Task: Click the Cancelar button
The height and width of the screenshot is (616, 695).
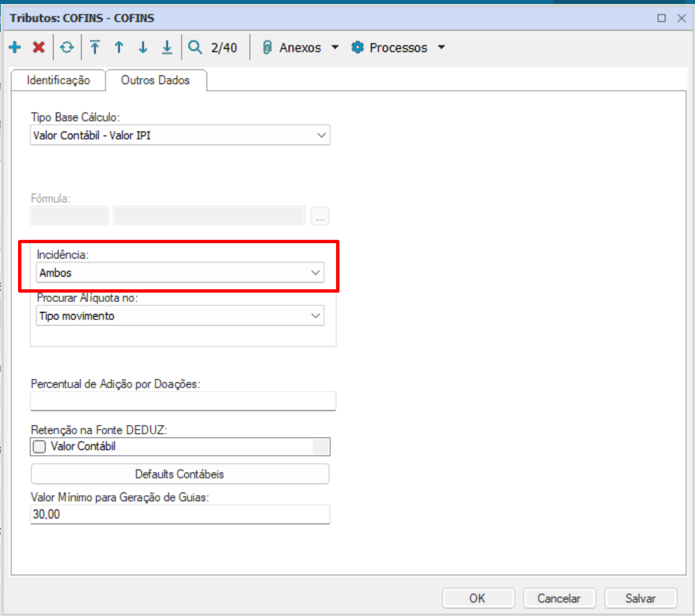Action: (x=559, y=599)
